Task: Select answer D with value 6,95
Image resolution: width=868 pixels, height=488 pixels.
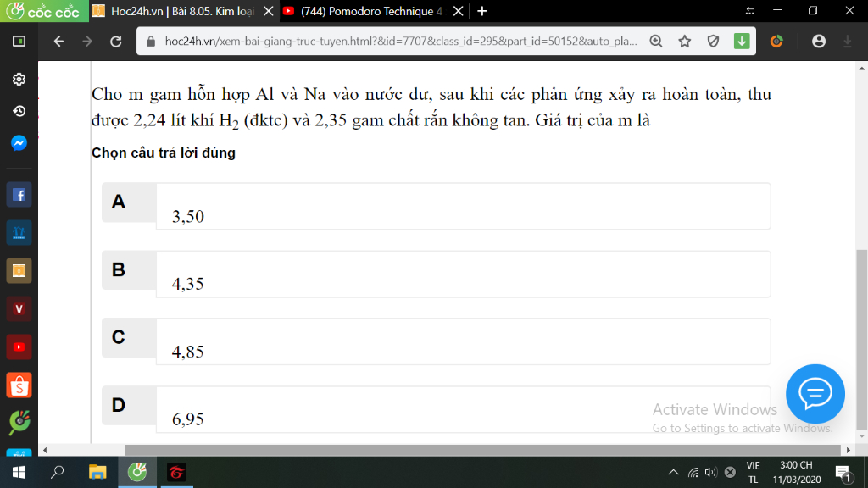Action: [437, 409]
